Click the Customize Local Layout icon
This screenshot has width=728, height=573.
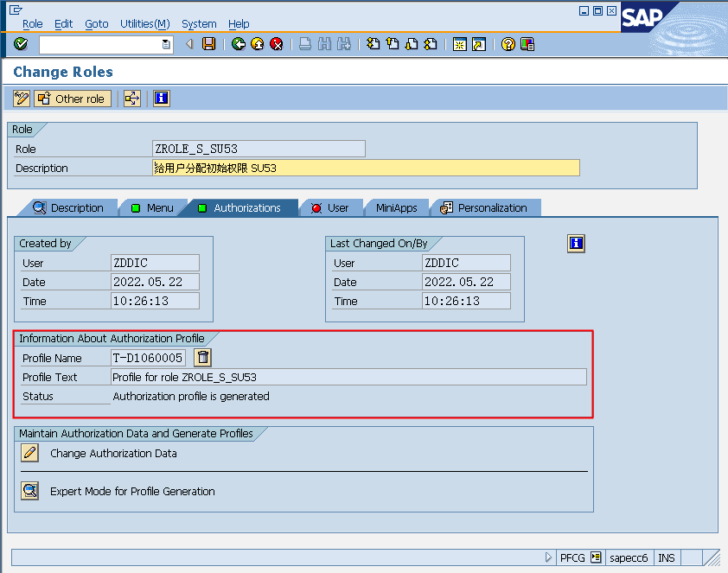527,44
